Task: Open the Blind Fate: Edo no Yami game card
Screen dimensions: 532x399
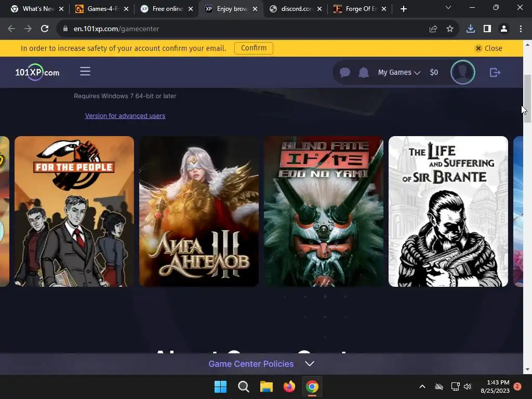Action: (x=324, y=211)
